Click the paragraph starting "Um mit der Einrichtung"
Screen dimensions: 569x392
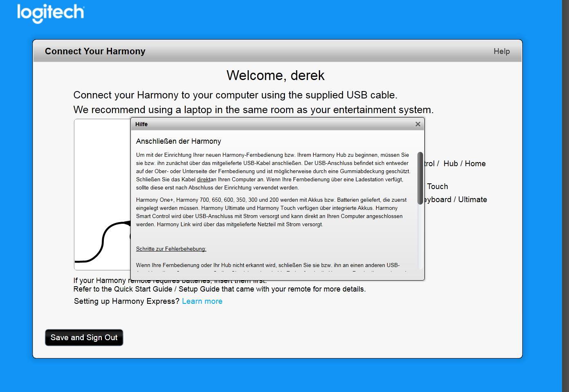273,171
